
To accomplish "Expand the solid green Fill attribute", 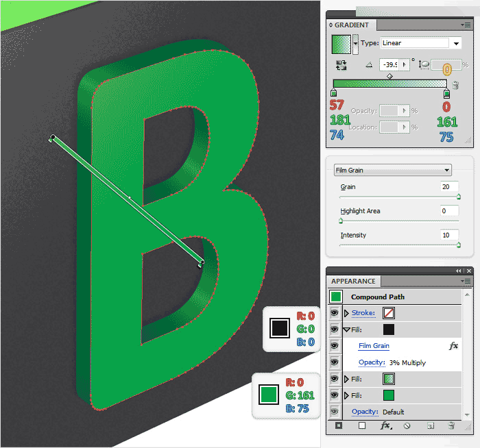I will 346,396.
